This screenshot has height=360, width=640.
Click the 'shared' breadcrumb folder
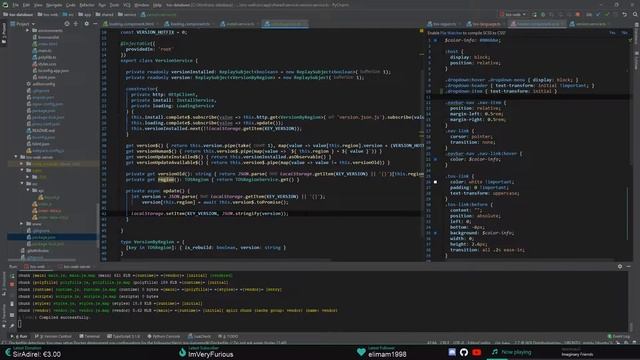(104, 14)
